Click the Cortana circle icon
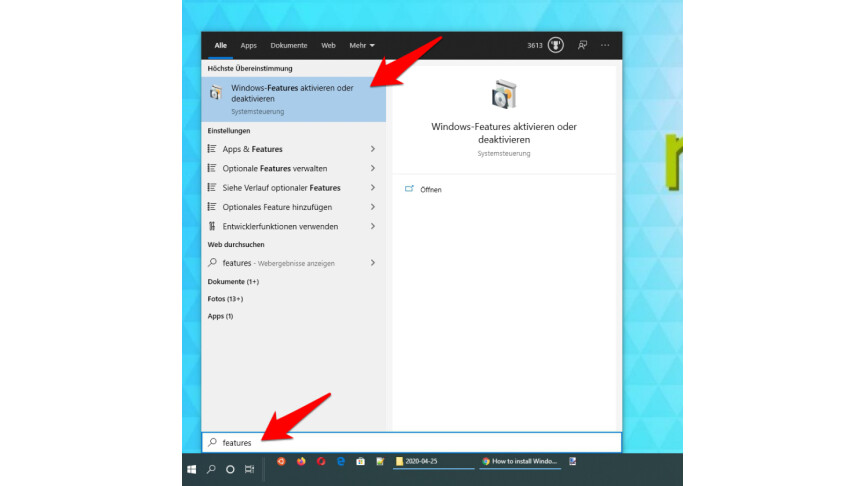This screenshot has width=864, height=486. [x=230, y=468]
